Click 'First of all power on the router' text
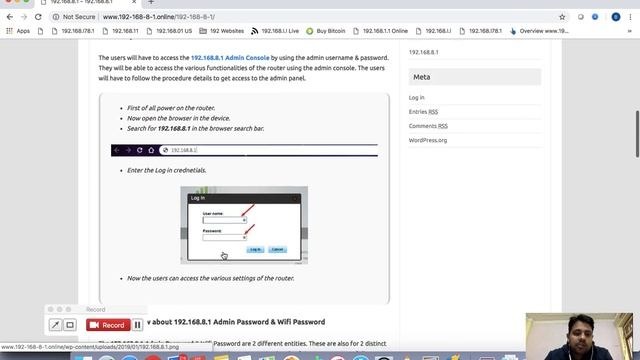This screenshot has width=640, height=360. [171, 108]
